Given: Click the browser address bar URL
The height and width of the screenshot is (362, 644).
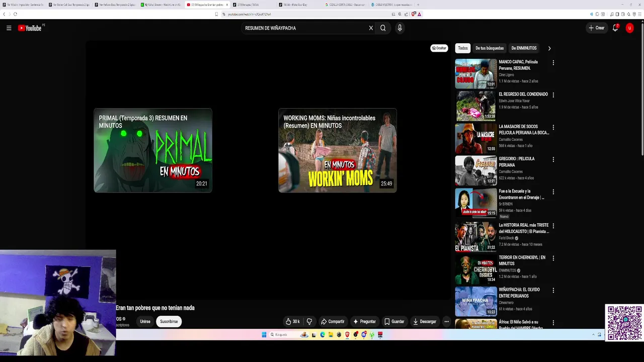Looking at the screenshot, I should pos(249,14).
